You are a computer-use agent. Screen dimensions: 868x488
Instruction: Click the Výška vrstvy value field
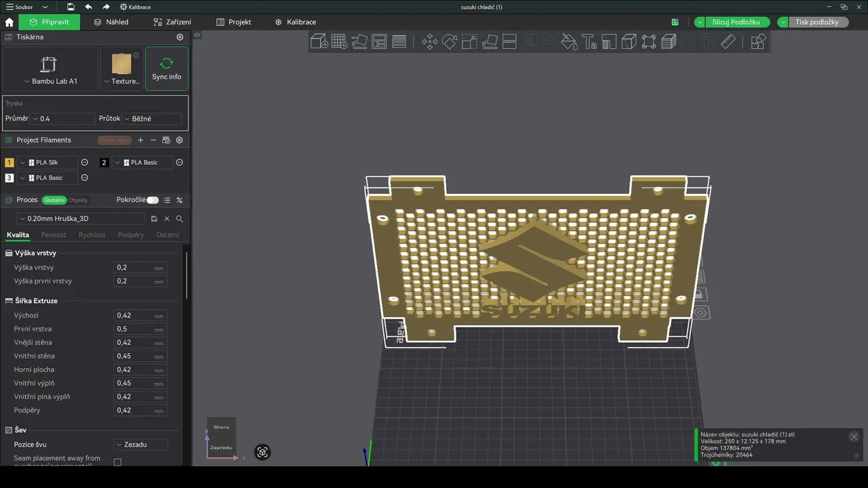pyautogui.click(x=140, y=268)
